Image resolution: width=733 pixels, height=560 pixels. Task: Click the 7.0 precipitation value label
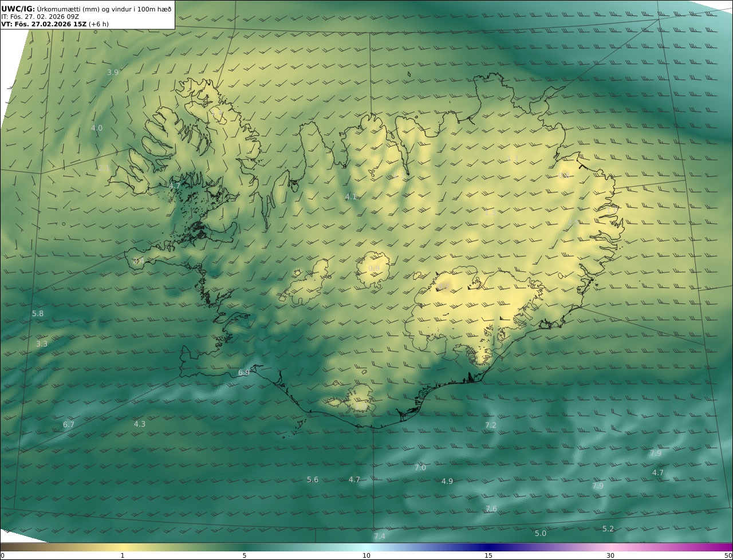(420, 467)
